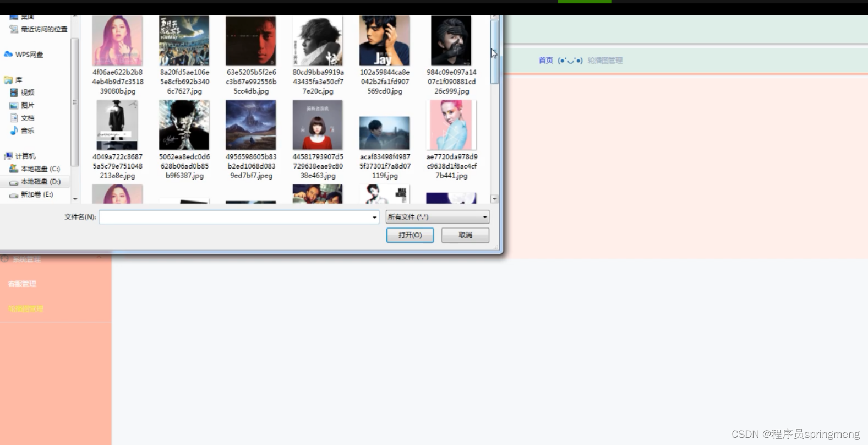Click the 取消 button to cancel

click(x=465, y=235)
